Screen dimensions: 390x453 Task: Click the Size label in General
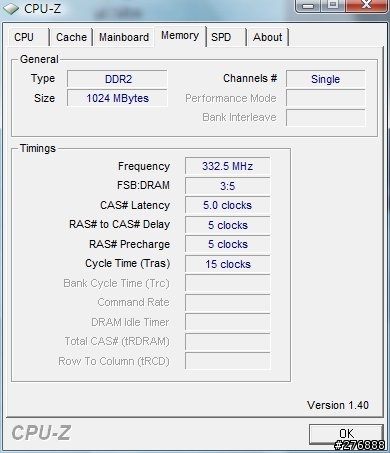tap(44, 98)
